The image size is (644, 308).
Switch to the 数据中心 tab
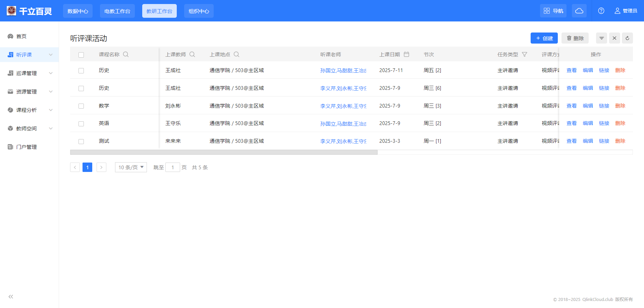pos(78,11)
